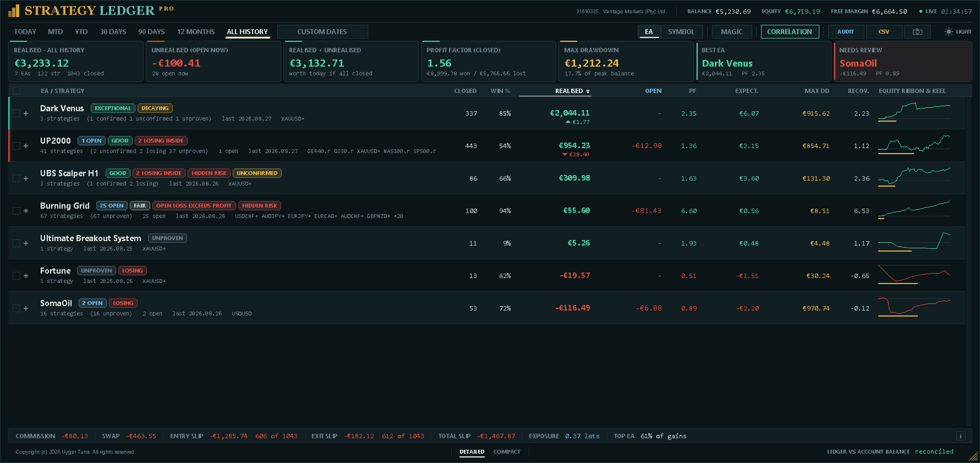Viewport: 980px width, 463px height.
Task: Group by MAGIC number
Action: (732, 32)
